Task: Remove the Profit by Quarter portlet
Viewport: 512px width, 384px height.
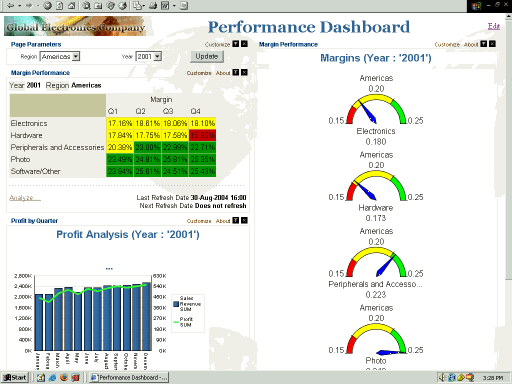Action: tap(244, 220)
